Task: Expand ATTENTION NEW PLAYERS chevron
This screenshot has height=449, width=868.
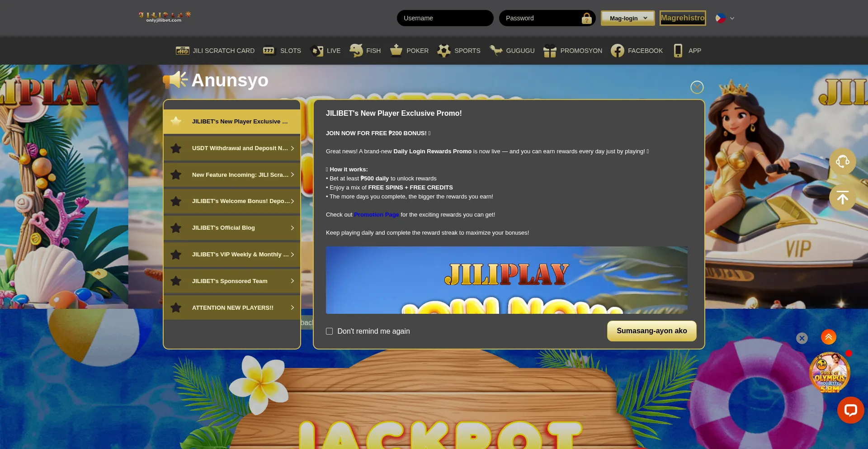Action: pyautogui.click(x=292, y=308)
